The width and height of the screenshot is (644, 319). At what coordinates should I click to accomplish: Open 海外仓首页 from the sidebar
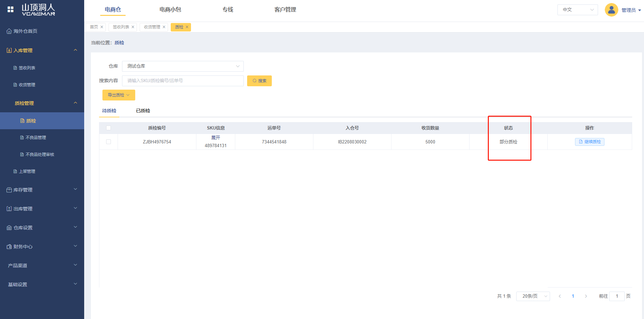coord(25,31)
